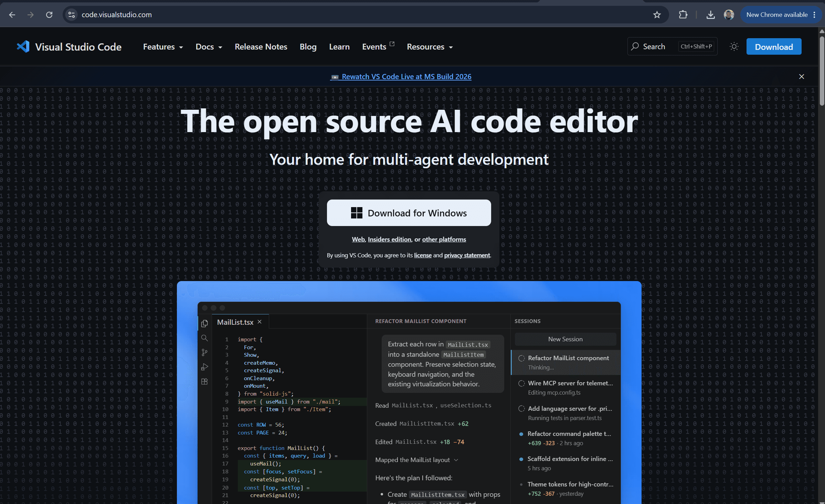Click the Visual Studio Code logo icon

[x=23, y=46]
